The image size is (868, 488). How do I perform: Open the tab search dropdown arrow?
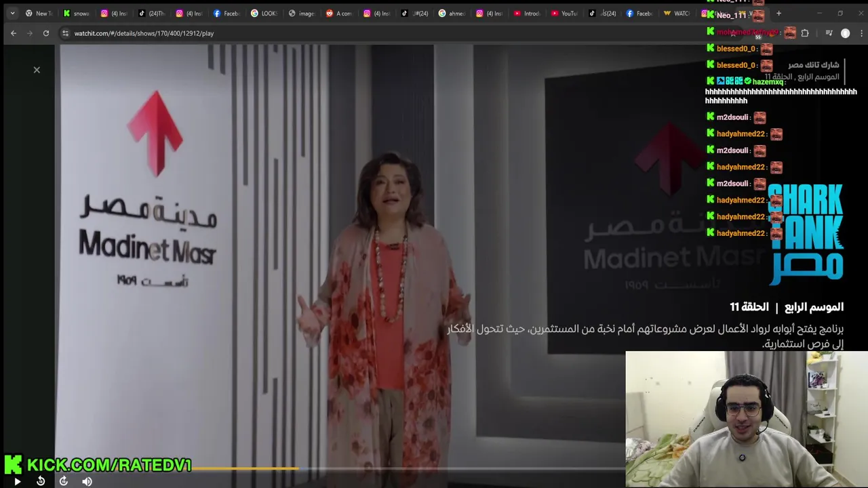pyautogui.click(x=12, y=13)
